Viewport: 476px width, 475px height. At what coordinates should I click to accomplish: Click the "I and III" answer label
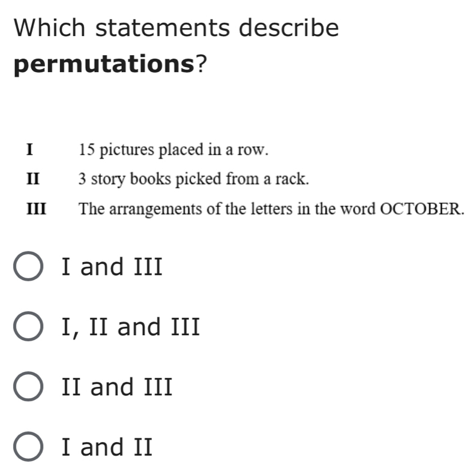click(112, 267)
